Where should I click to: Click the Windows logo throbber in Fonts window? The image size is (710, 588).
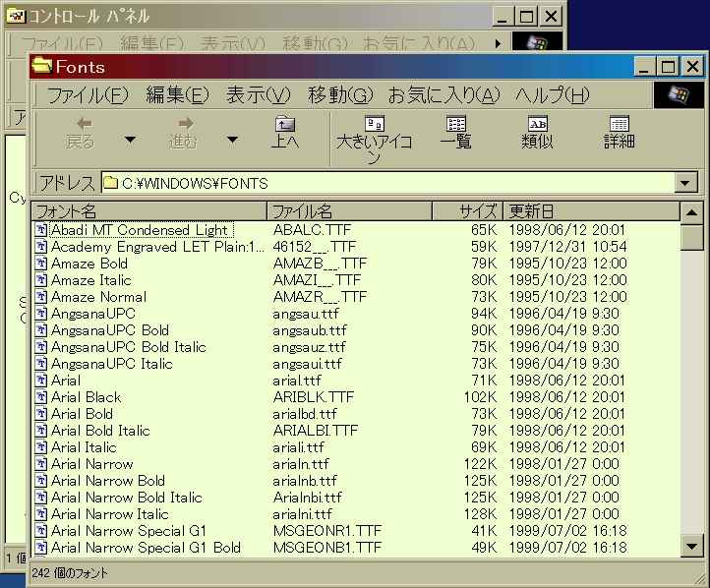pyautogui.click(x=678, y=94)
